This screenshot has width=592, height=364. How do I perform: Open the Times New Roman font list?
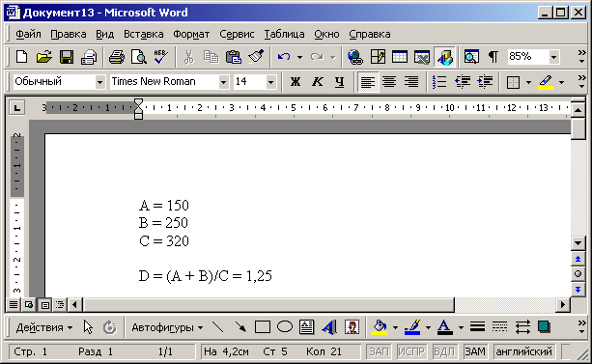point(223,81)
